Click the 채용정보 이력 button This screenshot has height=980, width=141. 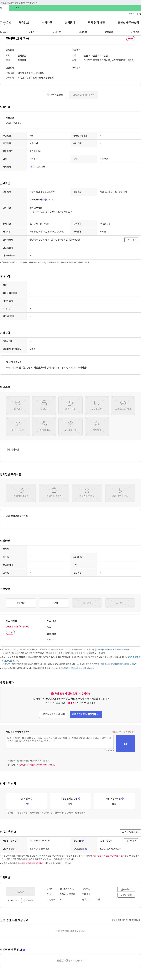point(126,895)
